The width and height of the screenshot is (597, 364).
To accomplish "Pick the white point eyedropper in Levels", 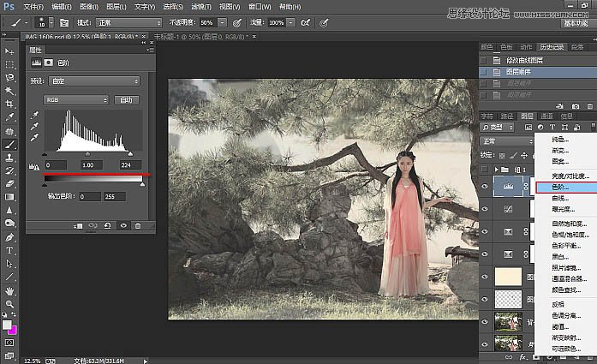I will click(x=34, y=138).
